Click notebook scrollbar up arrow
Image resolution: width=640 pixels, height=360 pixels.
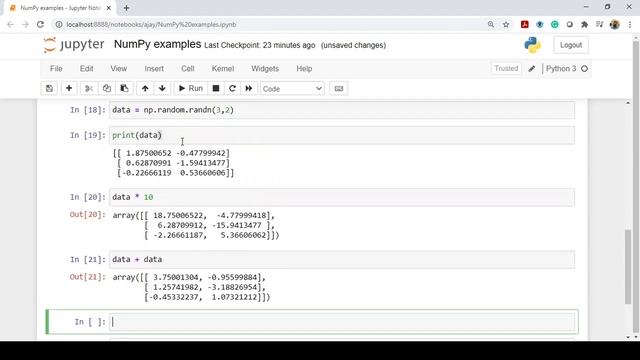pos(628,103)
